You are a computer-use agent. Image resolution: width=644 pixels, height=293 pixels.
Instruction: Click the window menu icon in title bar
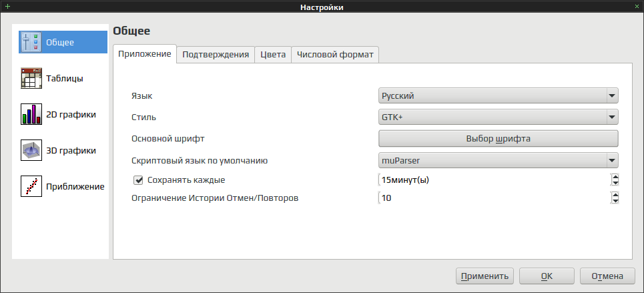7,7
